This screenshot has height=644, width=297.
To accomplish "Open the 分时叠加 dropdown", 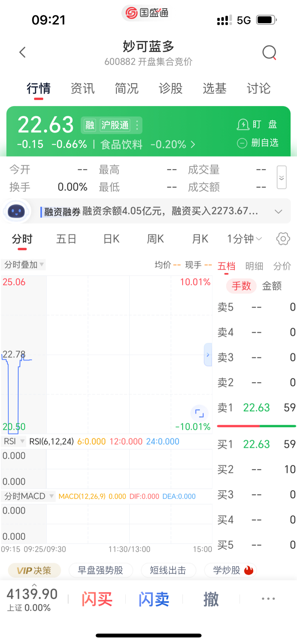I will coord(24,265).
